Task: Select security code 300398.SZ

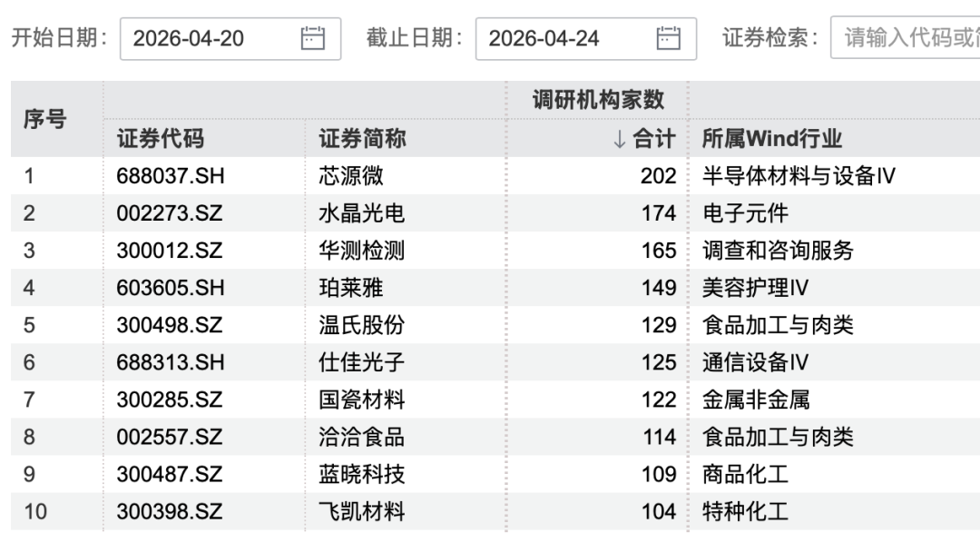Action: pyautogui.click(x=170, y=512)
